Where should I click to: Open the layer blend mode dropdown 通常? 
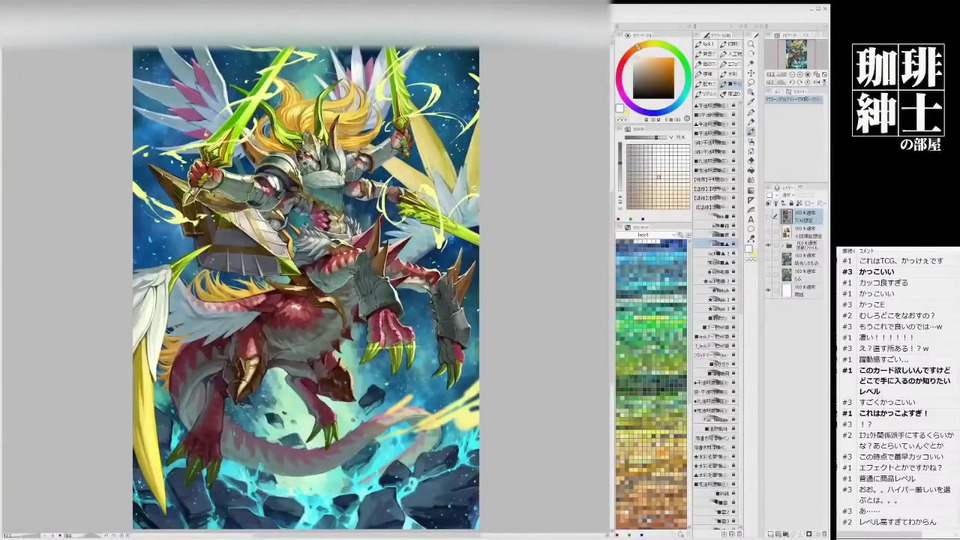789,195
